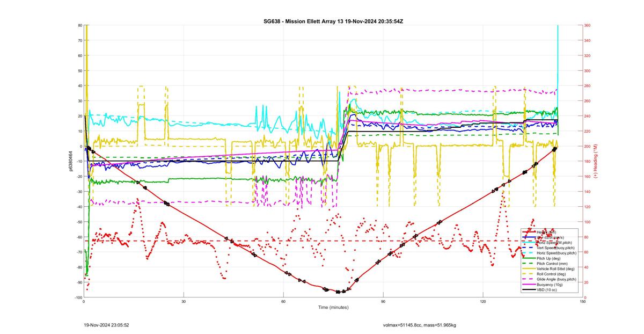Click the '160' heading axis tick label
644x334 pixels.
pos(587,177)
